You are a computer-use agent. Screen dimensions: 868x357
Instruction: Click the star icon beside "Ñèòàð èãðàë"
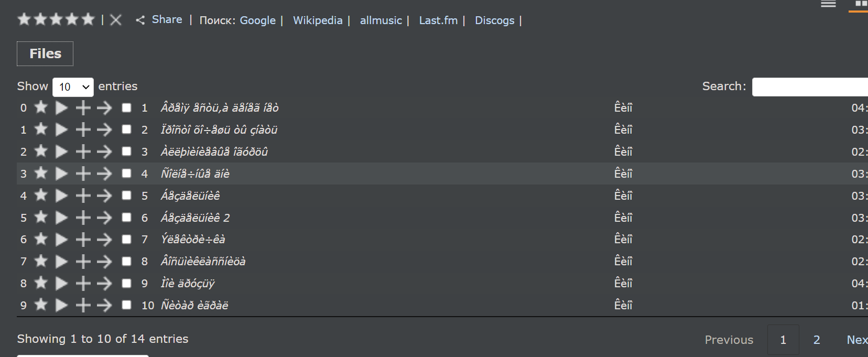click(x=40, y=305)
